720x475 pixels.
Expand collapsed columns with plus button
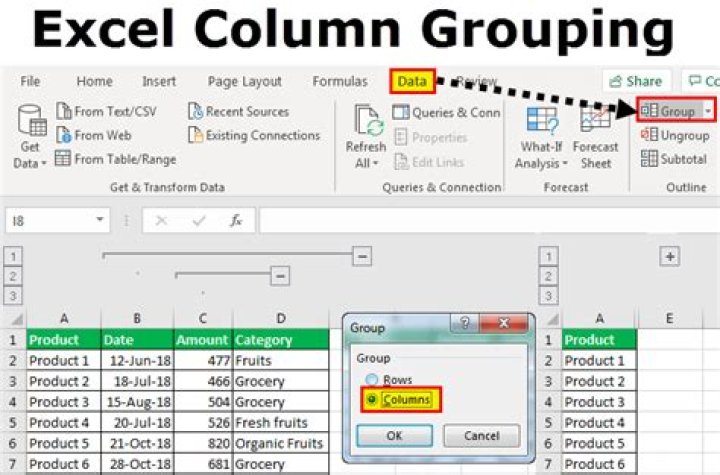point(669,256)
